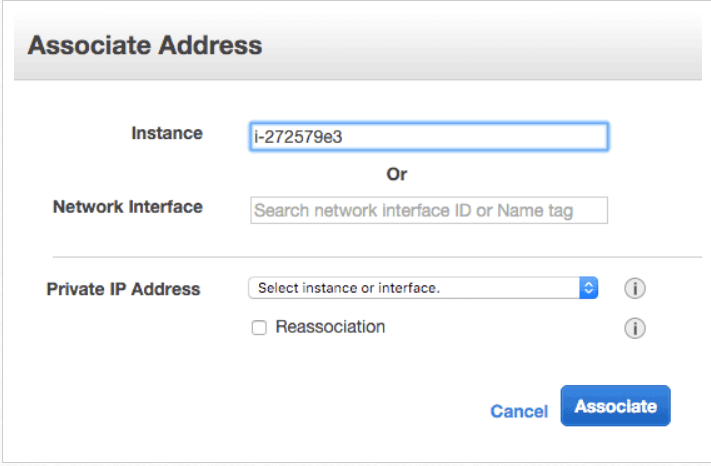Enable the Reassociation checkbox
The height and width of the screenshot is (466, 711).
coord(259,327)
